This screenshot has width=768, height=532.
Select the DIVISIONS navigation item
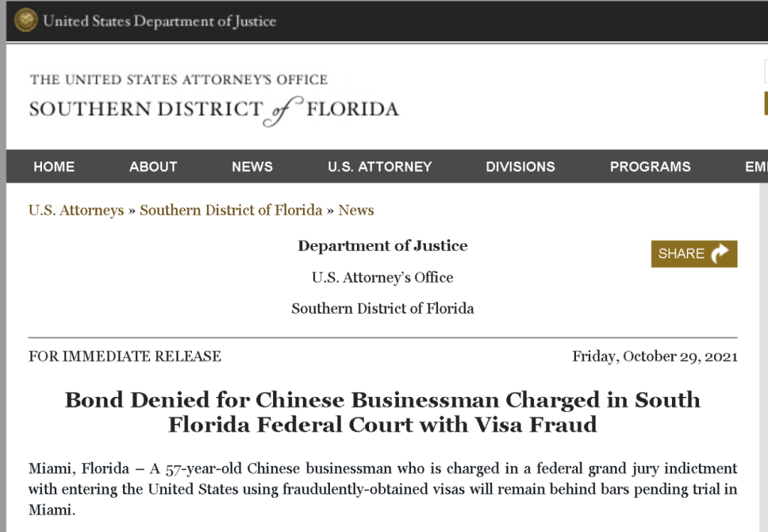point(521,166)
